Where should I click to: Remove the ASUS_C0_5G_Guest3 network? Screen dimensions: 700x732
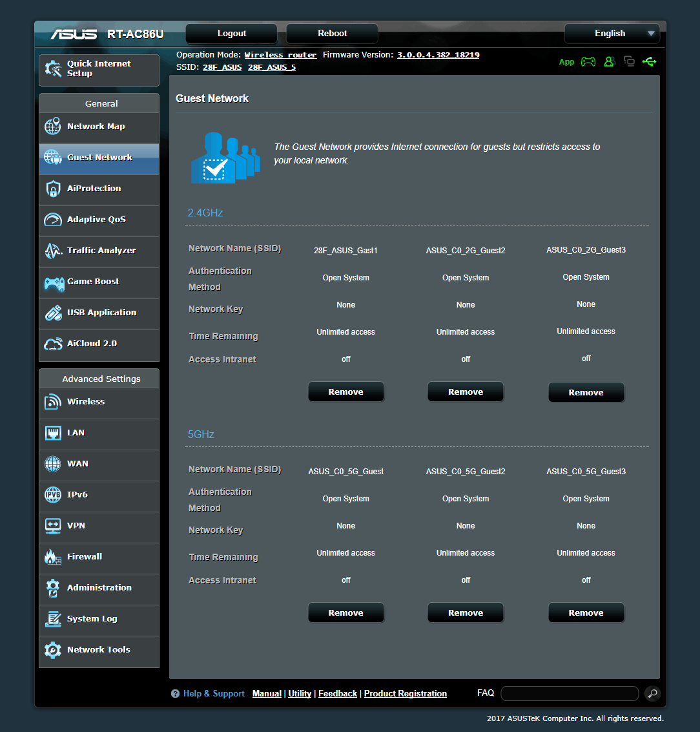pos(586,612)
